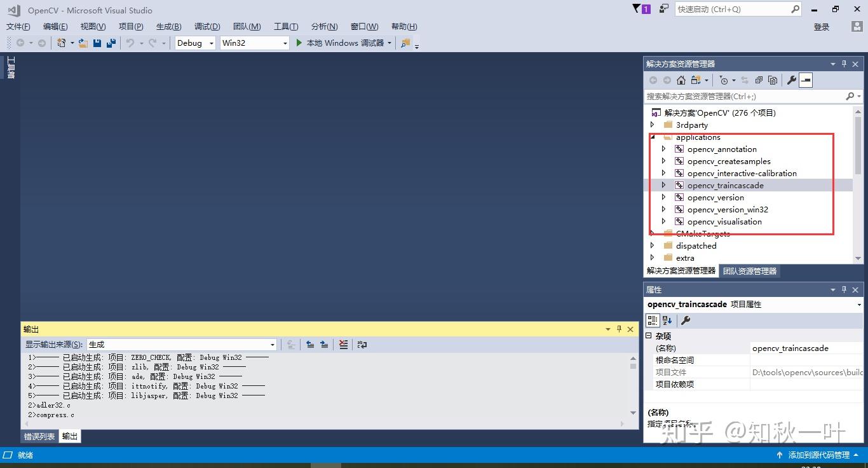868x468 pixels.
Task: Open the 调试(D) debug menu
Action: tap(207, 27)
